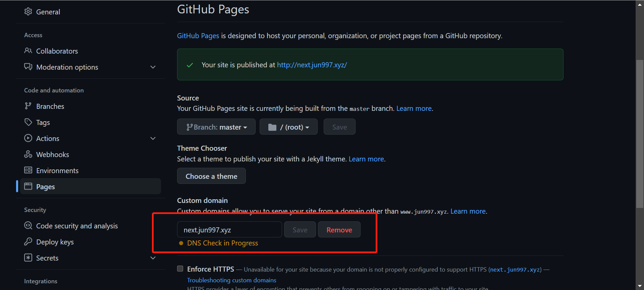644x290 pixels.
Task: Click the key icon beside Deploy keys
Action: pos(28,241)
